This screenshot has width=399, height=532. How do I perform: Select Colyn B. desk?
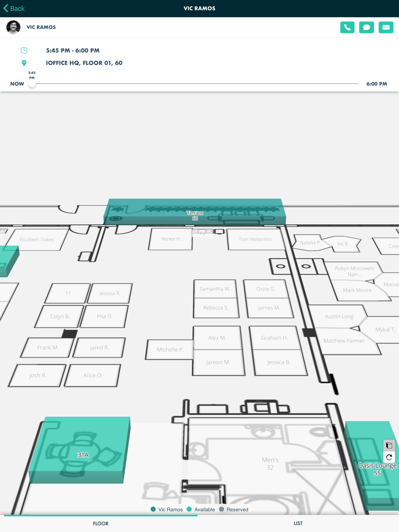[60, 316]
